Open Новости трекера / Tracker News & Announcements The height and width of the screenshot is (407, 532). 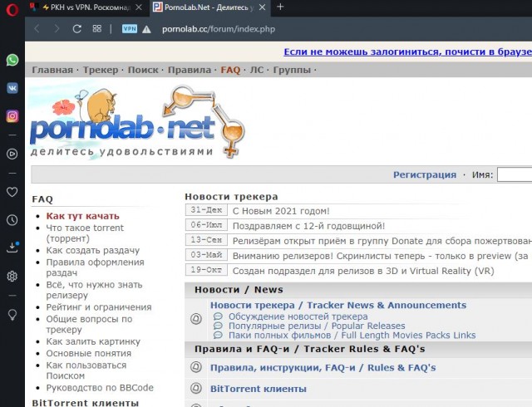338,306
